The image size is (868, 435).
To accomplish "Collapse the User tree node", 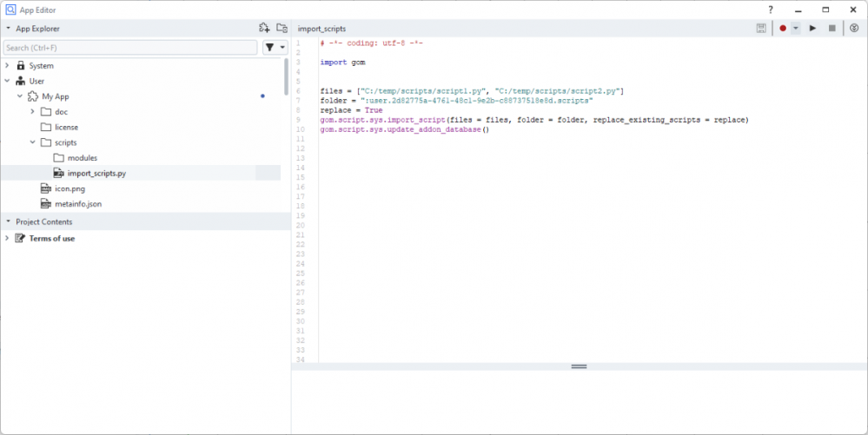I will 8,81.
